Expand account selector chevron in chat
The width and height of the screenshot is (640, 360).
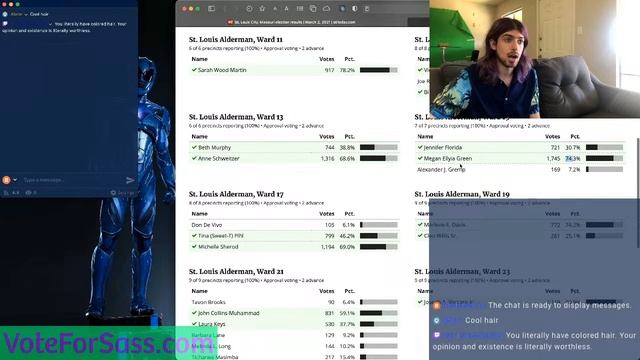(x=15, y=180)
